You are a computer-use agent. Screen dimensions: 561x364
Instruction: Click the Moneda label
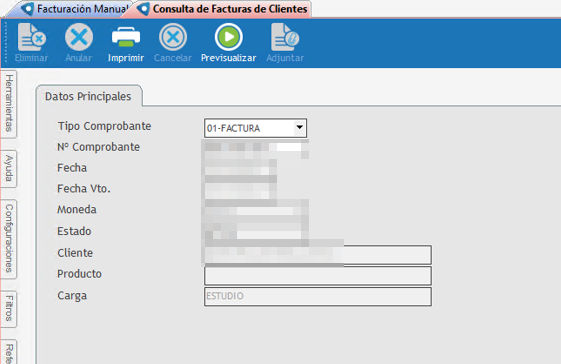tap(77, 209)
